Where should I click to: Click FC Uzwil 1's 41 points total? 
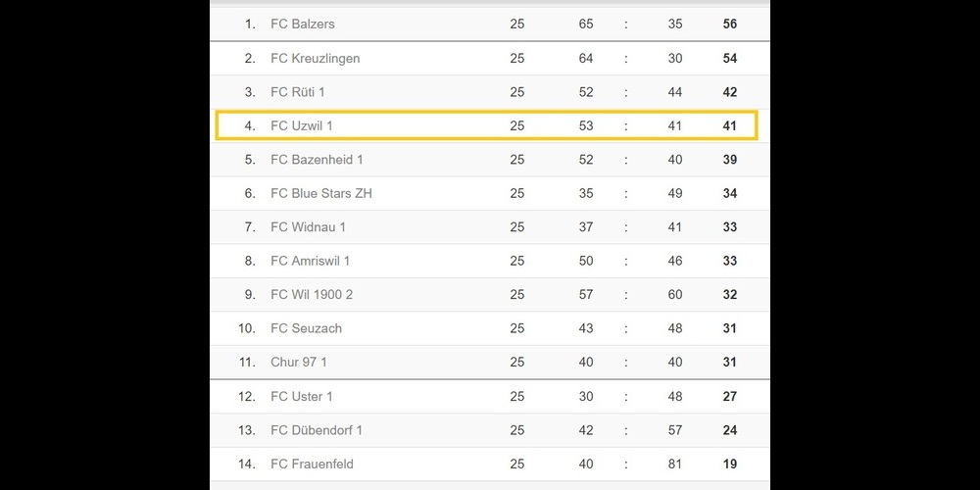[729, 125]
